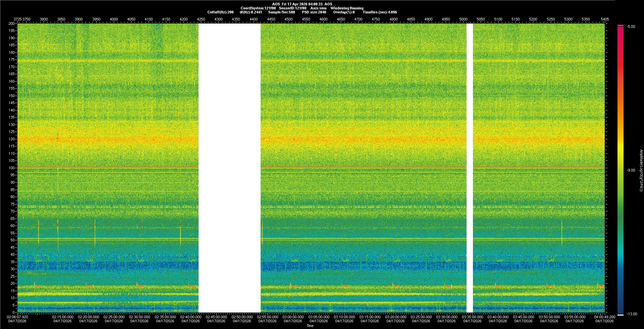The height and width of the screenshot is (329, 644).
Task: Click the Time axis title at the bottom
Action: 310,326
